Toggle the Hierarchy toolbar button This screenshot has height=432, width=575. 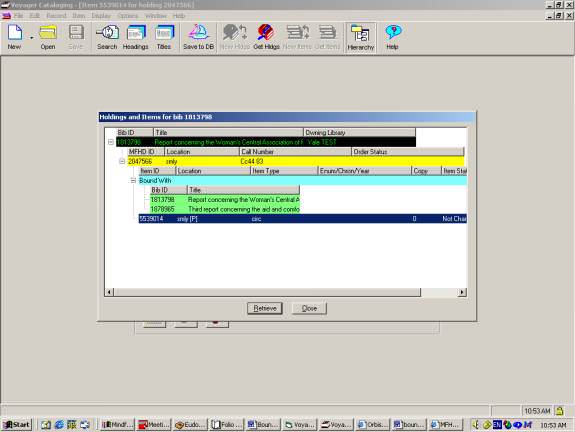pos(360,37)
